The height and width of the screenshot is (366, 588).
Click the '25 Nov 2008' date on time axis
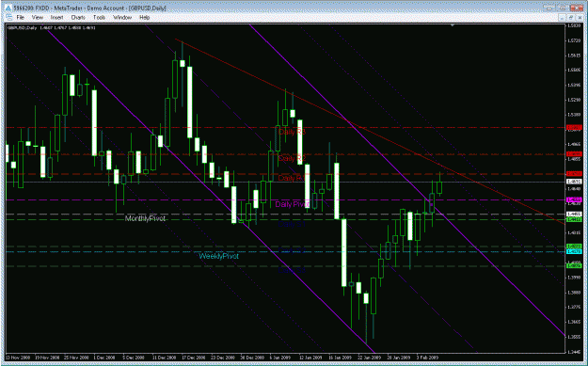tap(76, 357)
